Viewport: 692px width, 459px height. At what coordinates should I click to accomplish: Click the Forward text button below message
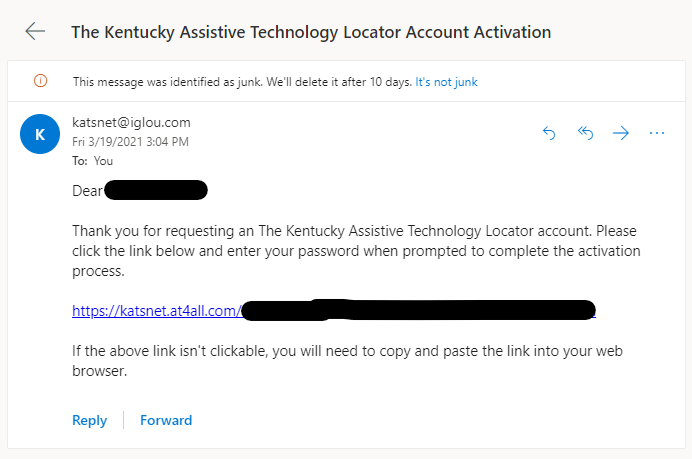166,420
